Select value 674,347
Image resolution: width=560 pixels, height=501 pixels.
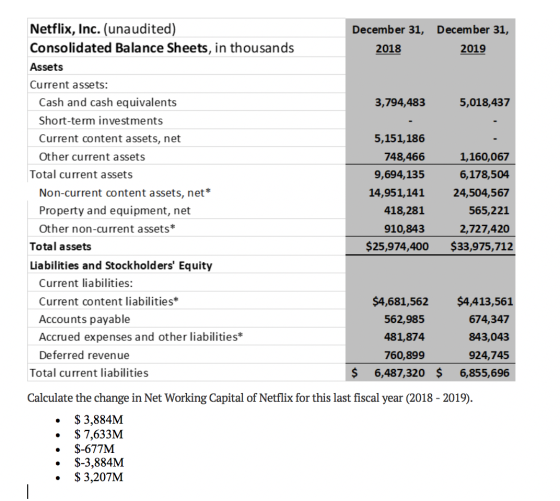pyautogui.click(x=489, y=319)
